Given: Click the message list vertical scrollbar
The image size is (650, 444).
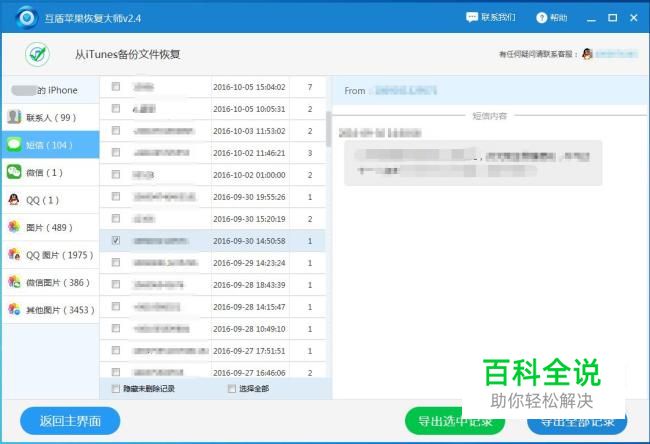Looking at the screenshot, I should (x=329, y=129).
